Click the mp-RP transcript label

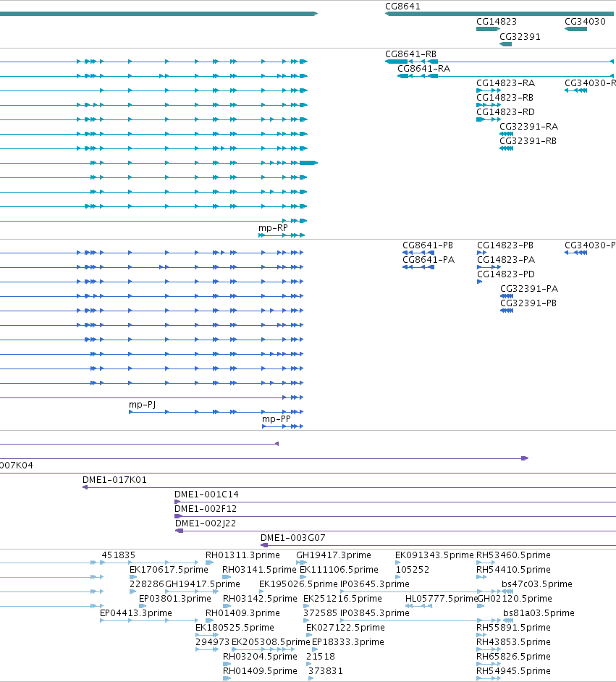pos(273,228)
